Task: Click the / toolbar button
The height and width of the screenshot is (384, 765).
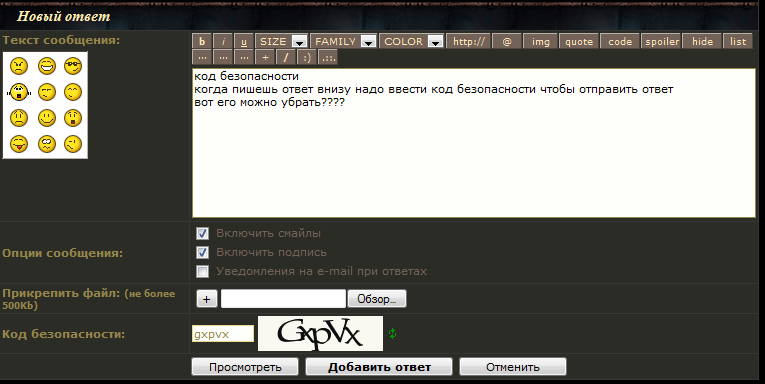Action: (286, 57)
